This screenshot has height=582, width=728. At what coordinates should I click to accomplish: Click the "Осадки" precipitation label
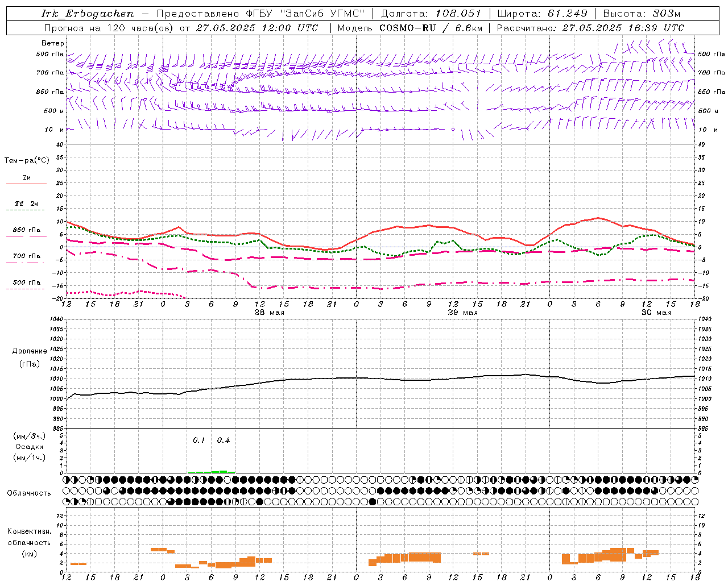30,447
